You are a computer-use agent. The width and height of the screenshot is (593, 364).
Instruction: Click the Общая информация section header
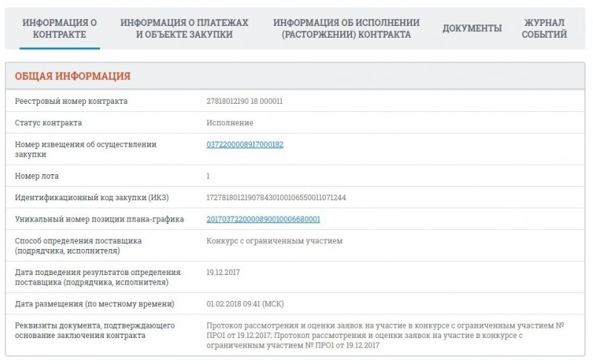(x=73, y=76)
